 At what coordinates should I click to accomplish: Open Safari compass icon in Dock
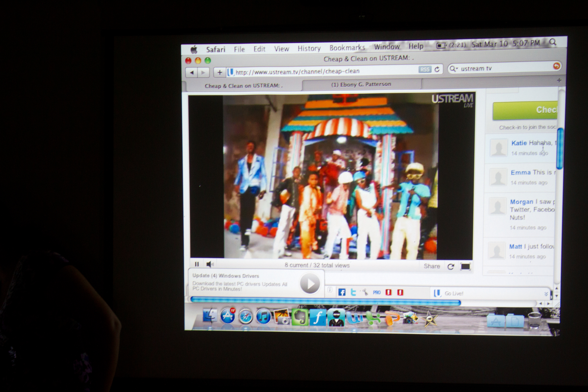coord(245,316)
